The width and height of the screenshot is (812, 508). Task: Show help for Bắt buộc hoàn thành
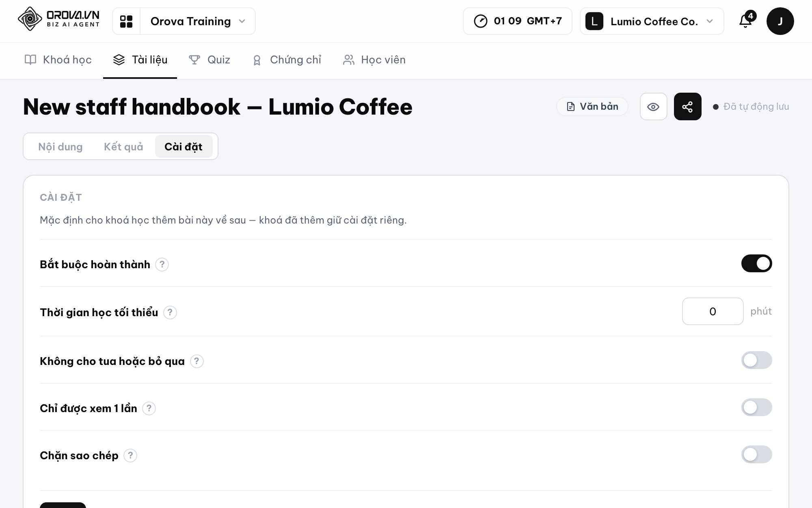pyautogui.click(x=162, y=265)
